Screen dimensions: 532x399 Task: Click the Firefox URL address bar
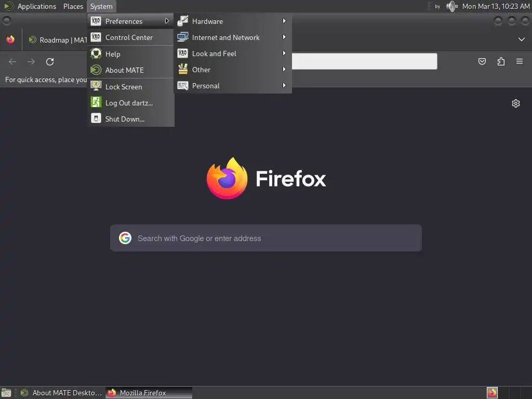tap(364, 61)
